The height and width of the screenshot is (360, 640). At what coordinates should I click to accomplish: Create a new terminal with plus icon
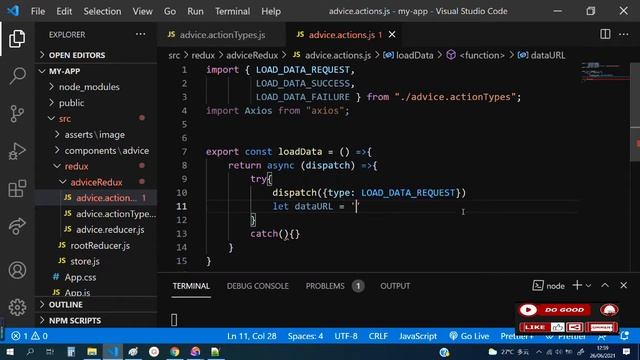pyautogui.click(x=577, y=285)
